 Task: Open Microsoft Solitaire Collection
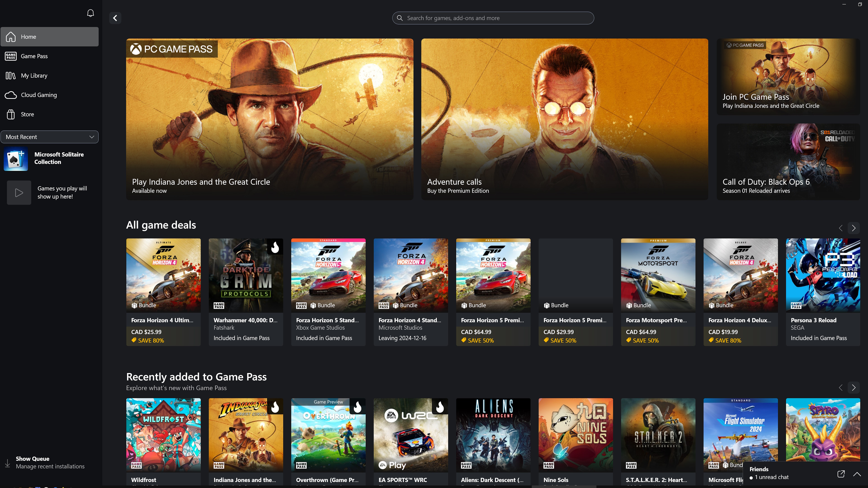point(50,158)
